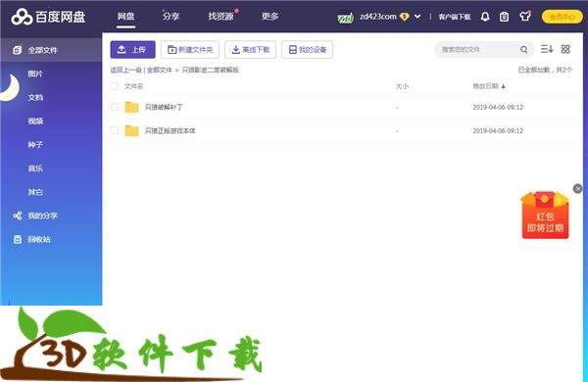This screenshot has height=382, width=588.
Task: Open the skin shirt icon
Action: click(x=525, y=16)
